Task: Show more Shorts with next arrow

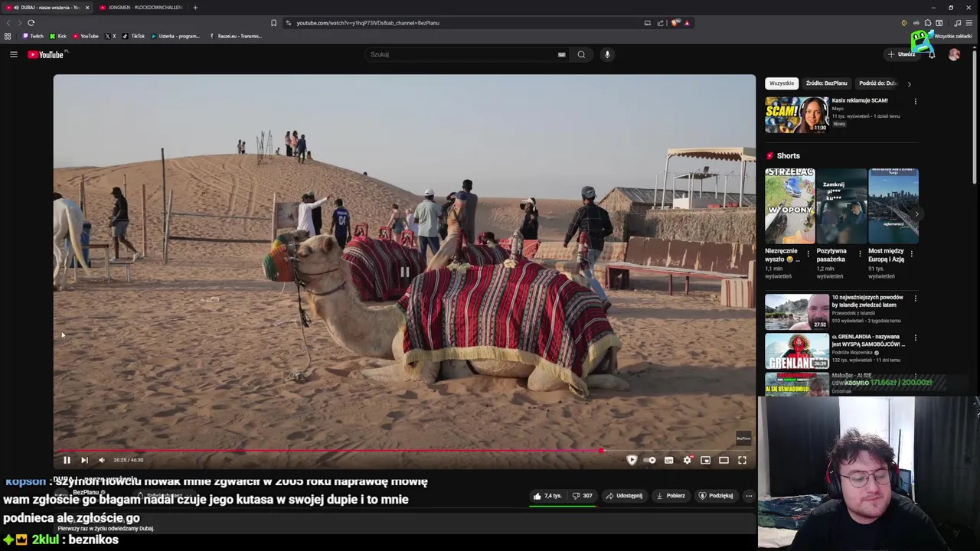Action: tap(918, 214)
